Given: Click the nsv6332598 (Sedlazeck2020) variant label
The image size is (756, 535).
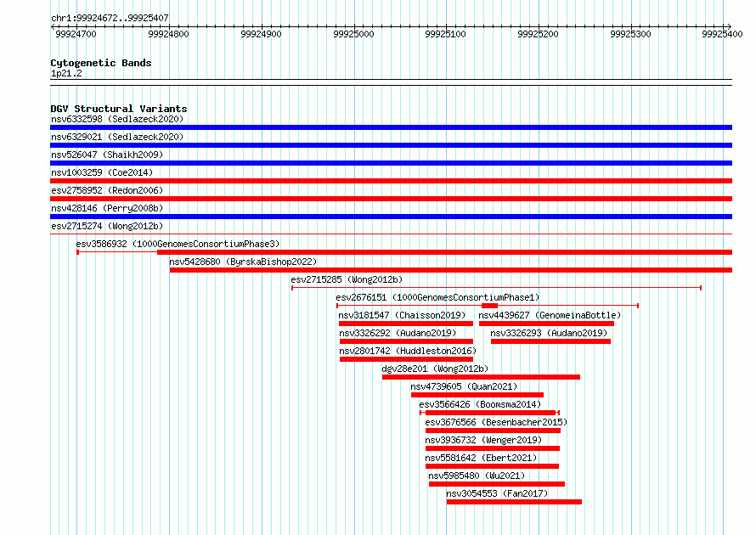Looking at the screenshot, I should [117, 119].
